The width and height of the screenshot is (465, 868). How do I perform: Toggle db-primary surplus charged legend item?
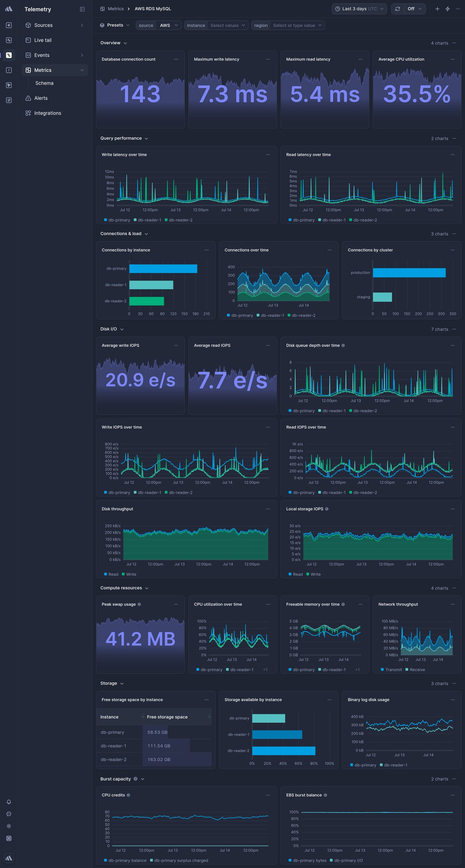[x=179, y=861]
